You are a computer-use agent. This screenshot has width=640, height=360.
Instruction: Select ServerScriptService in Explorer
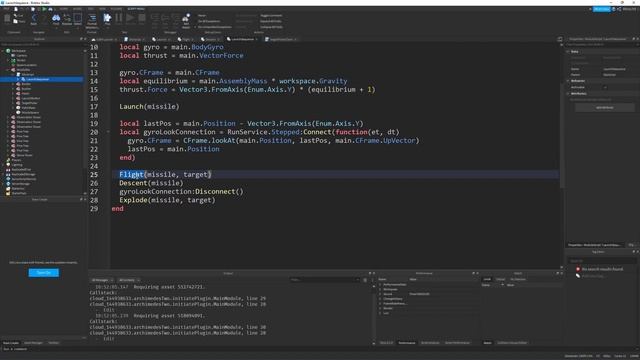pyautogui.click(x=24, y=179)
